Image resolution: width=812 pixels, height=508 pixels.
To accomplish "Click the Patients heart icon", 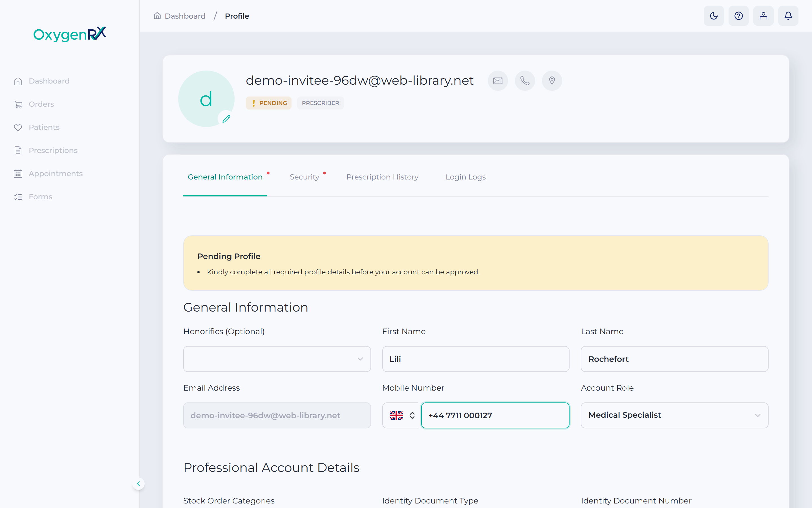I will (18, 127).
